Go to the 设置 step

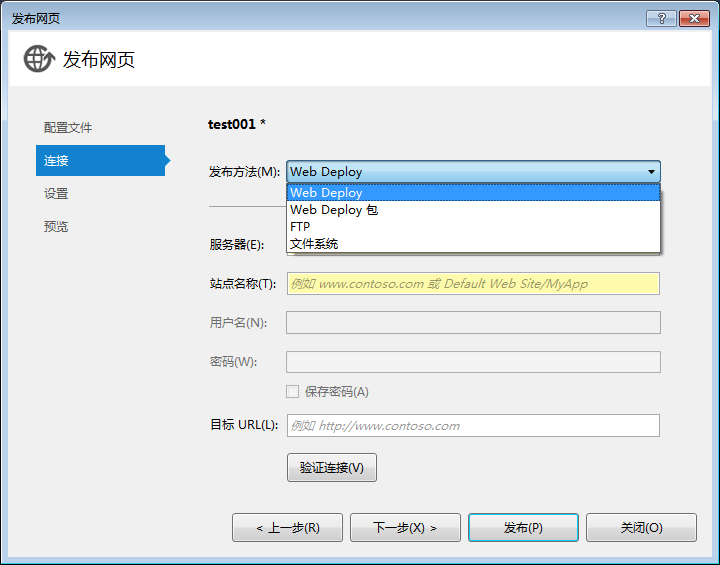pyautogui.click(x=56, y=193)
